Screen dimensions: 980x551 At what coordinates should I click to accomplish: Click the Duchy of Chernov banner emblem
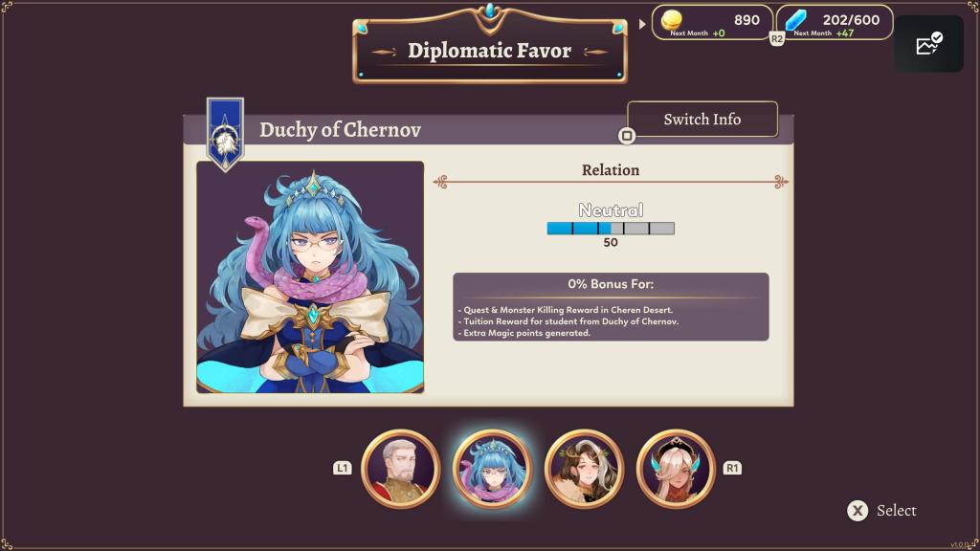click(x=225, y=134)
